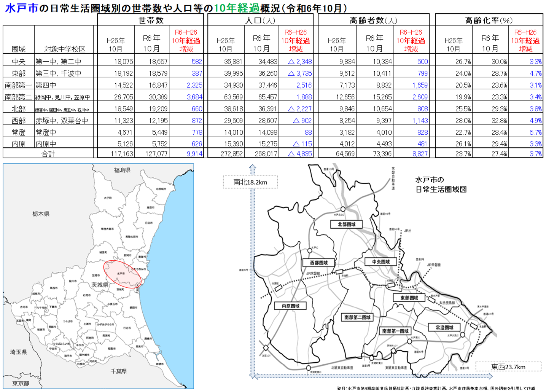Select the 東西23.7km dimension box

pyautogui.click(x=508, y=367)
